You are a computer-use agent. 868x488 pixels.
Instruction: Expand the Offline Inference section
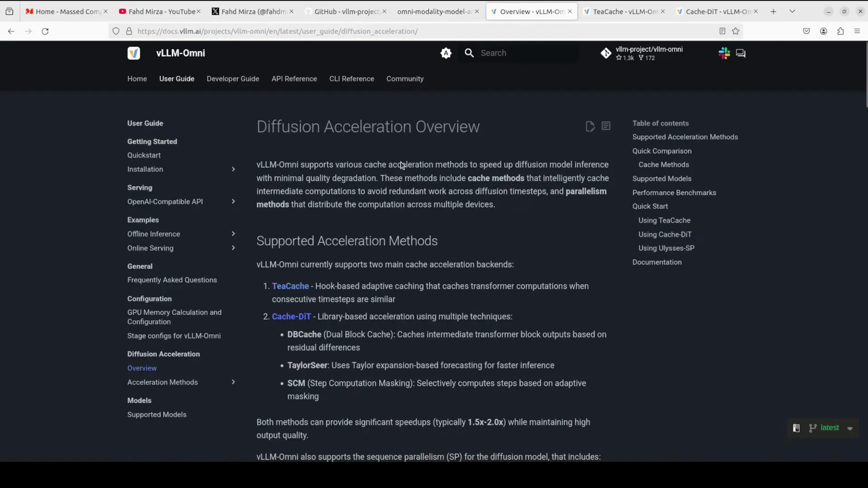point(233,234)
